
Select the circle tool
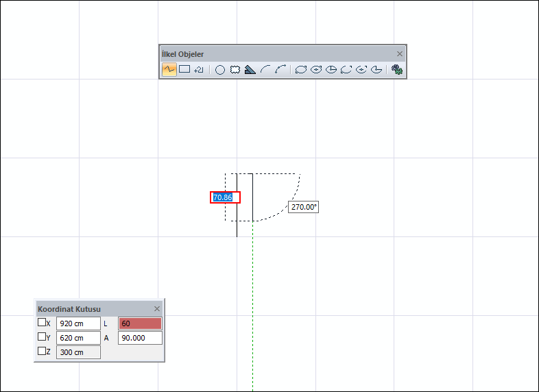[220, 70]
